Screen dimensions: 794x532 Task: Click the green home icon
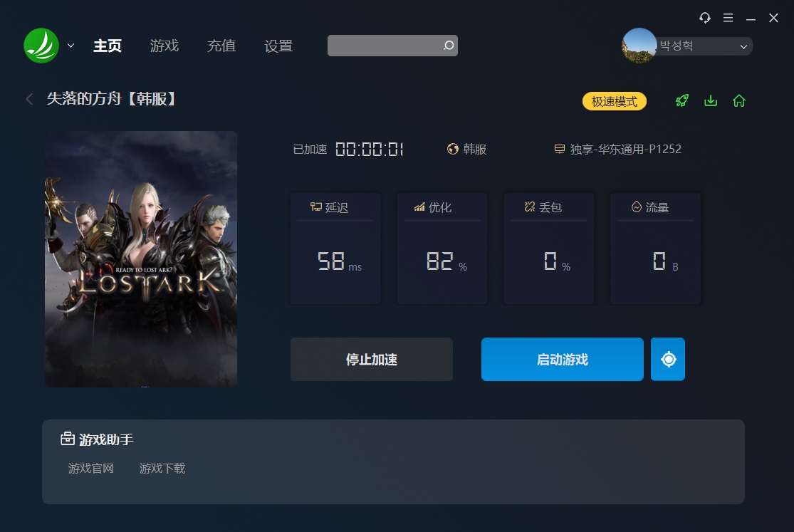click(738, 100)
